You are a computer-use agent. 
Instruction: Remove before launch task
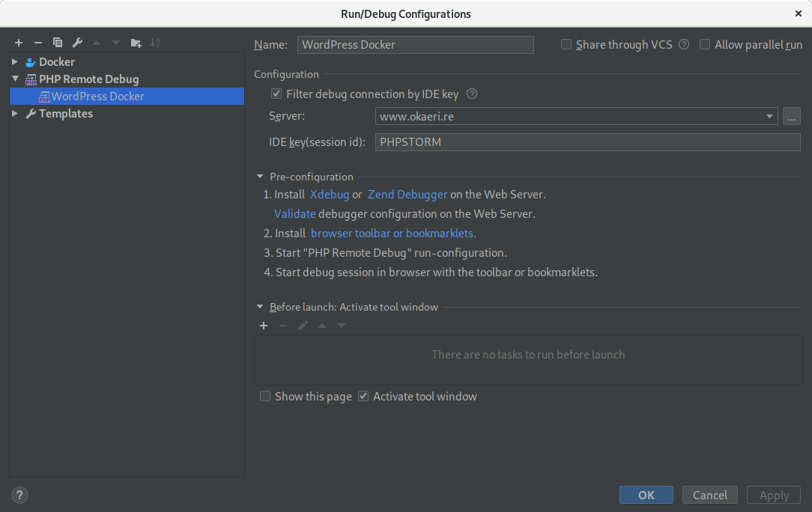[x=282, y=326]
